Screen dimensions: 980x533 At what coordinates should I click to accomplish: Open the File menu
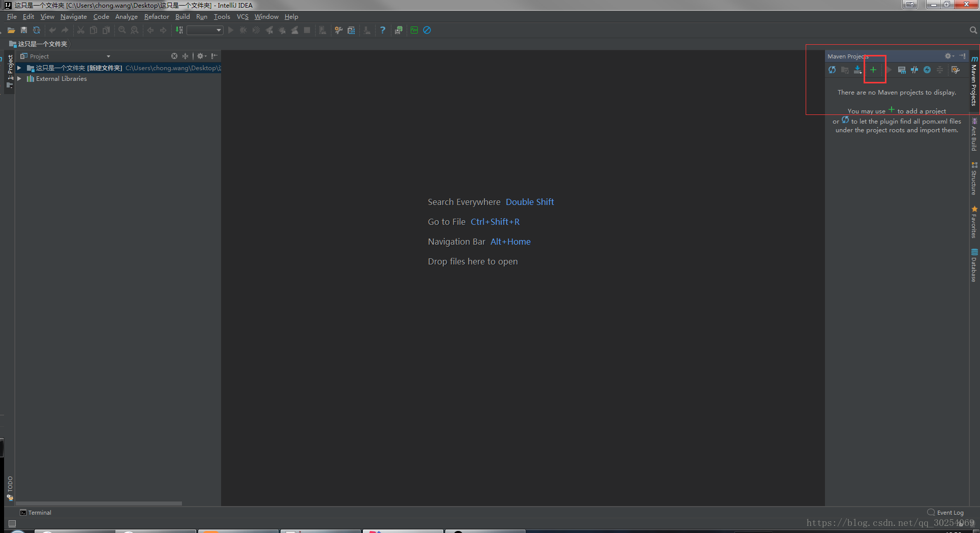click(12, 17)
